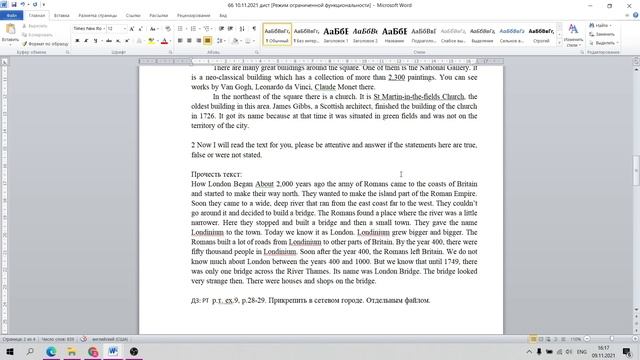This screenshot has height=360, width=640.
Task: Click the Copy (Копировать) command
Action: [37, 35]
